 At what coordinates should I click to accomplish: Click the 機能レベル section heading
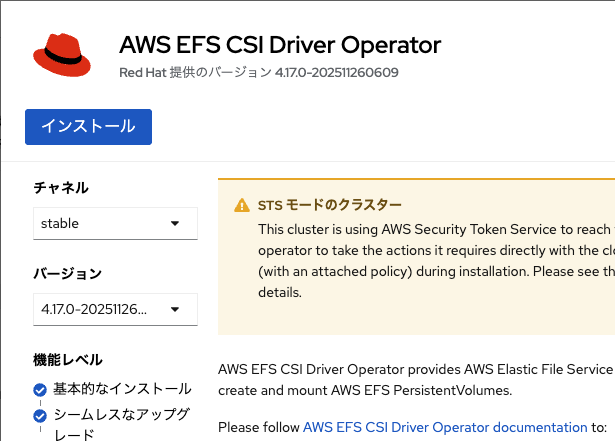pyautogui.click(x=68, y=359)
